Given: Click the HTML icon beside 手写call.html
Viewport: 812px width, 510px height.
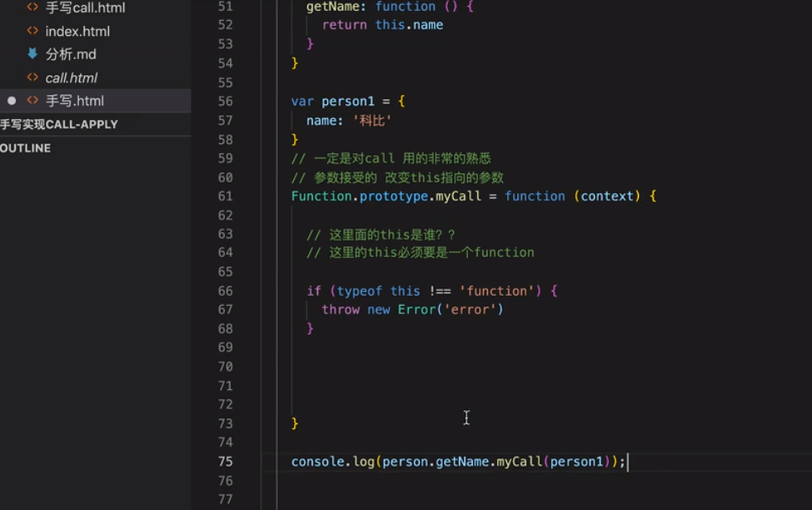Looking at the screenshot, I should pyautogui.click(x=32, y=7).
